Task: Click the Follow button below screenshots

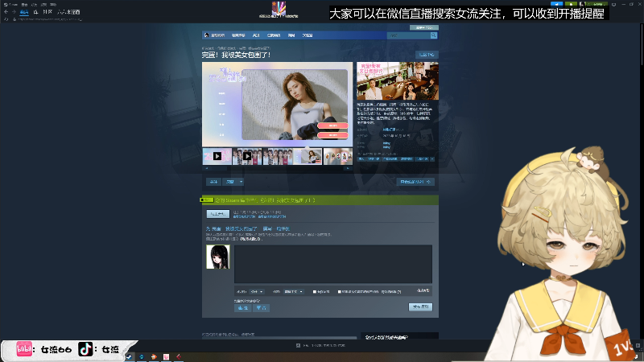Action: (x=213, y=182)
